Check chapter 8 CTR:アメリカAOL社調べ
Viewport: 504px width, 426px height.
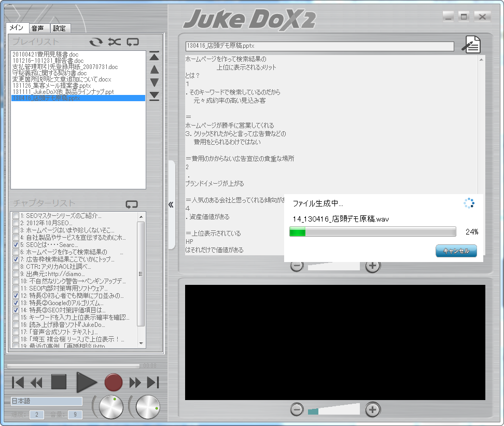point(16,266)
